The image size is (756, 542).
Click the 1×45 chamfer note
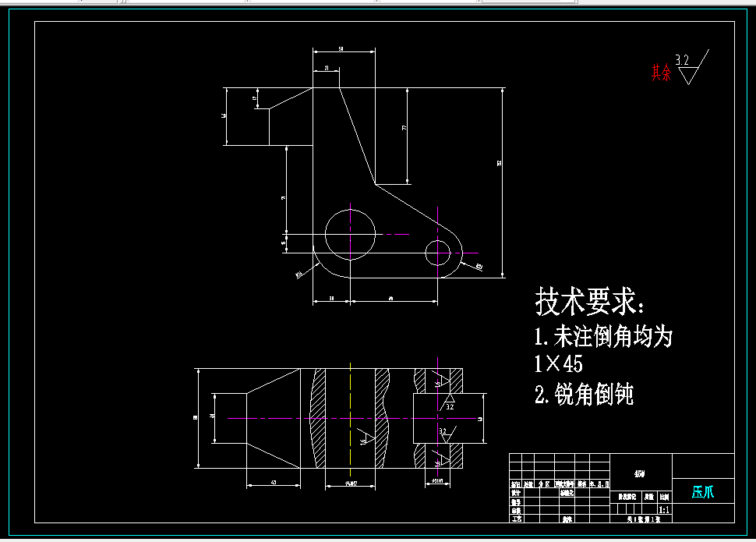point(558,363)
